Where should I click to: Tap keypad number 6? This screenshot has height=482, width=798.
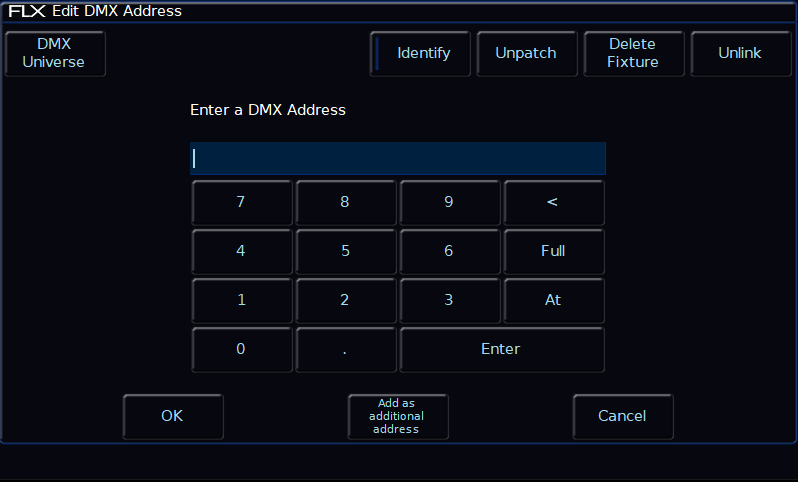click(x=449, y=251)
